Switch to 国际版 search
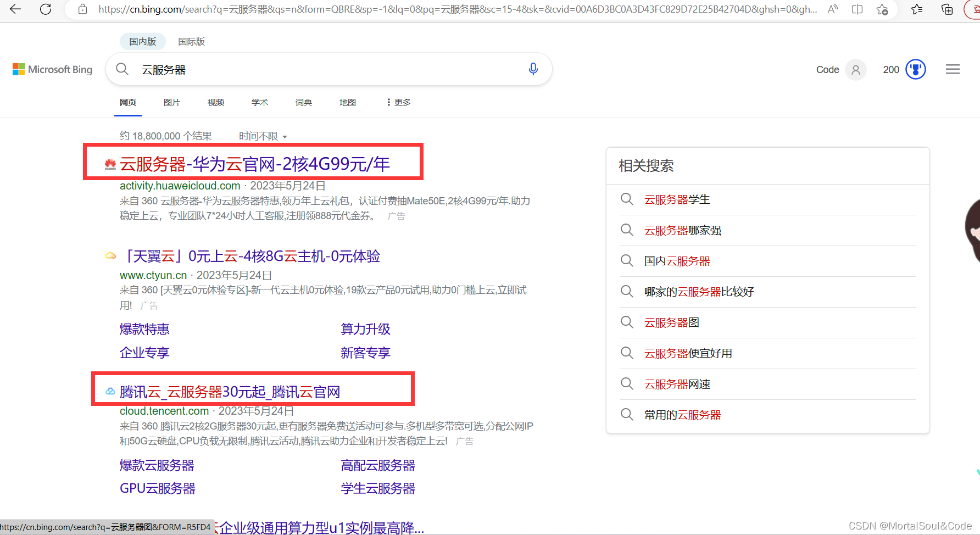The width and height of the screenshot is (980, 535). tap(192, 42)
